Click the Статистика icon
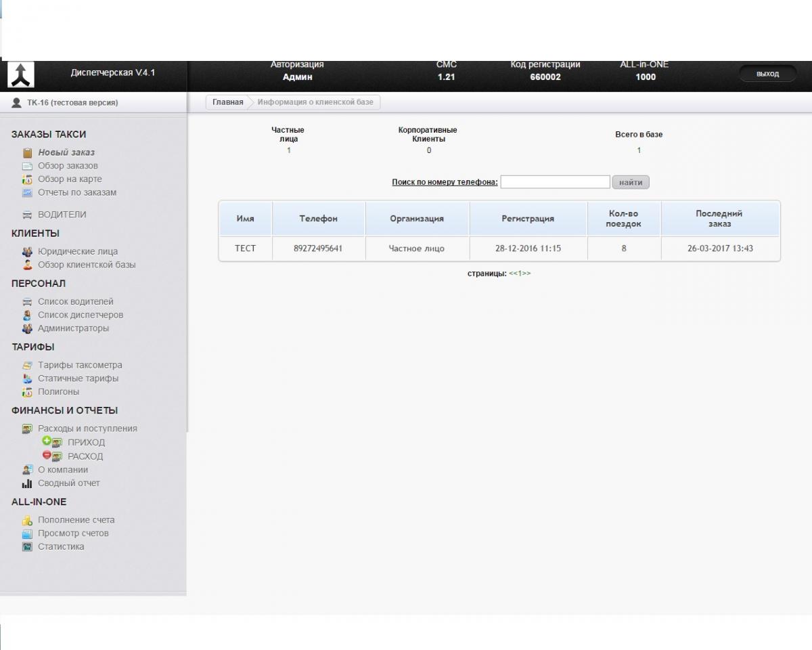This screenshot has height=650, width=812. point(27,547)
